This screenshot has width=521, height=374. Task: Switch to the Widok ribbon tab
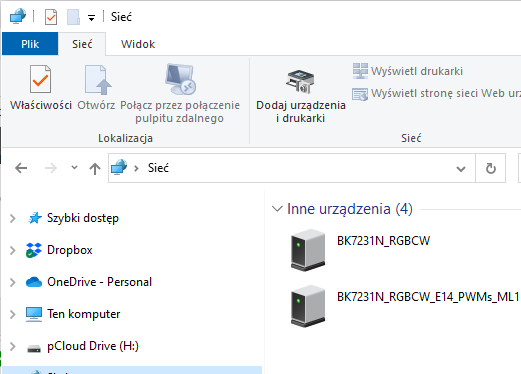[138, 44]
